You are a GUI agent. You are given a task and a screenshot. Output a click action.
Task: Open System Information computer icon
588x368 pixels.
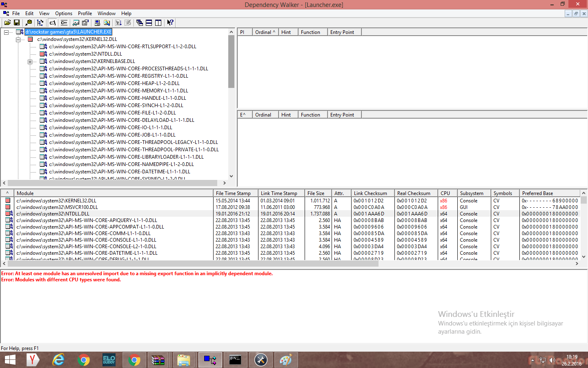pos(97,23)
